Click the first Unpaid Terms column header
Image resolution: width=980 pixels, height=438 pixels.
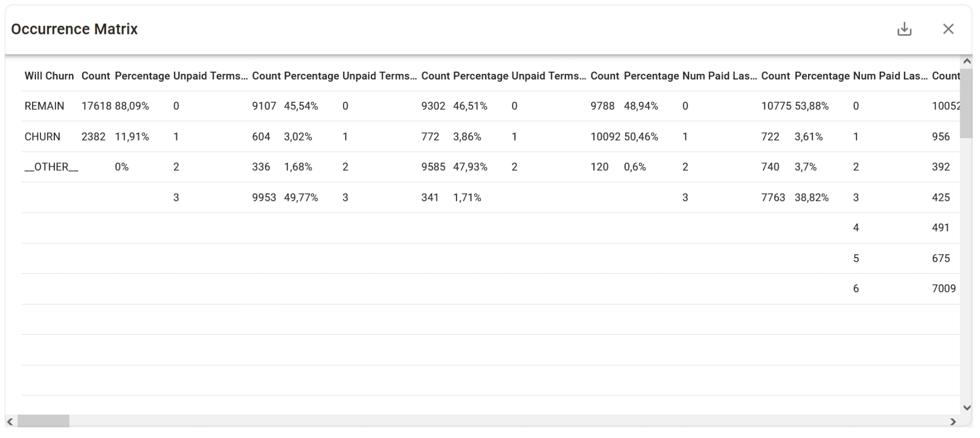point(210,76)
